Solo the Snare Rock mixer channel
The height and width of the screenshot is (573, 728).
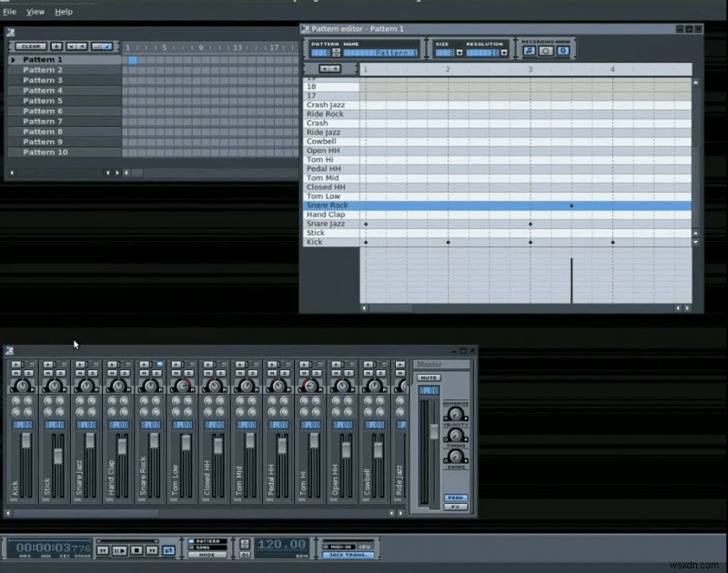(x=157, y=373)
